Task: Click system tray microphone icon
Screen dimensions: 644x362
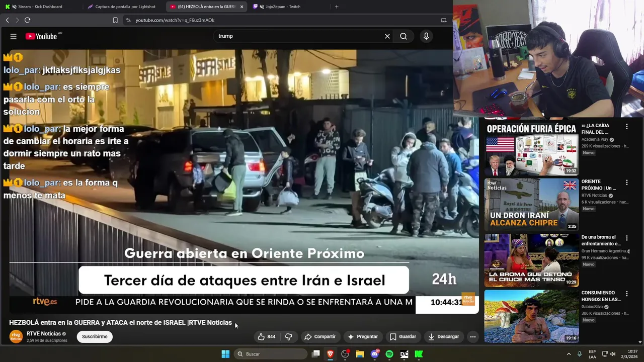Action: (x=580, y=354)
